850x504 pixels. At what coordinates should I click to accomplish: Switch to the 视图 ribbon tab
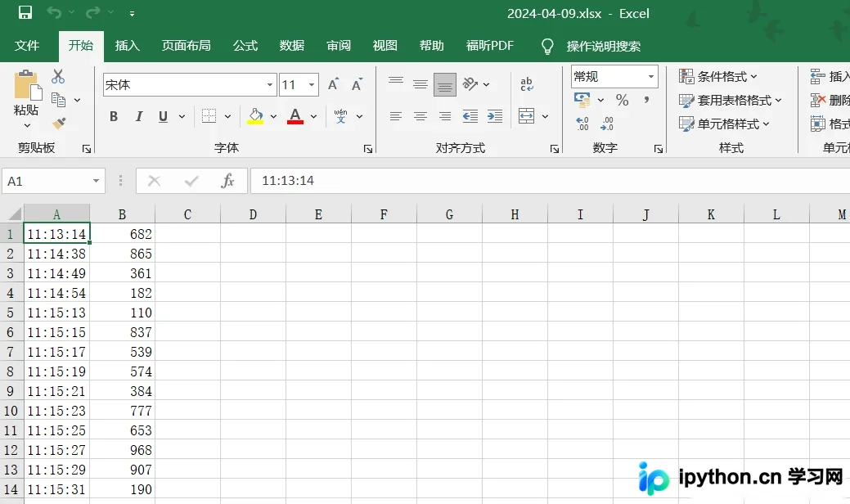pos(385,46)
